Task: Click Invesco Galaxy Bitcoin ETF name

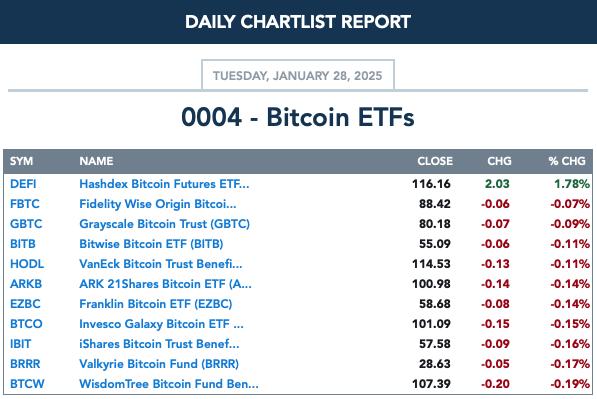Action: [161, 324]
